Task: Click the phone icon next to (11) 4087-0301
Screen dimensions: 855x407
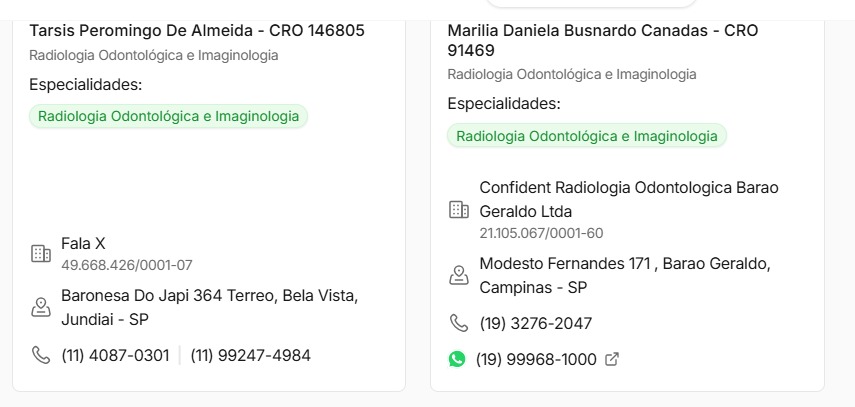Action: (x=41, y=355)
